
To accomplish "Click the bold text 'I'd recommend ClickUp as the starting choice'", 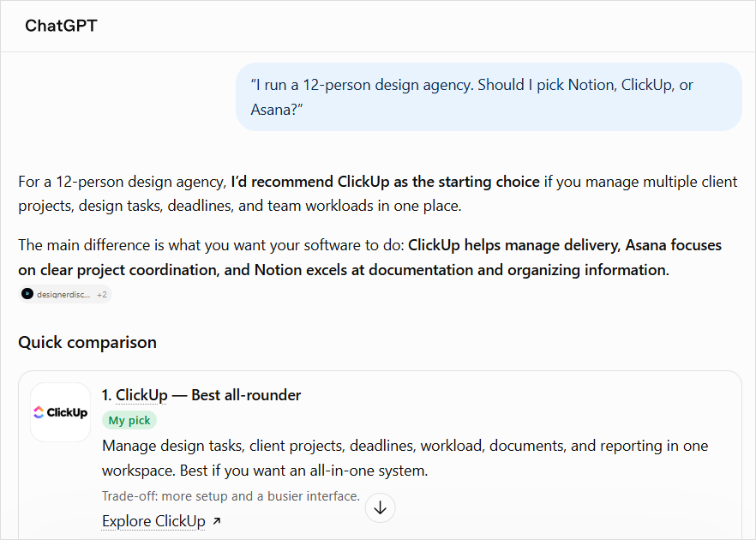I will [385, 182].
